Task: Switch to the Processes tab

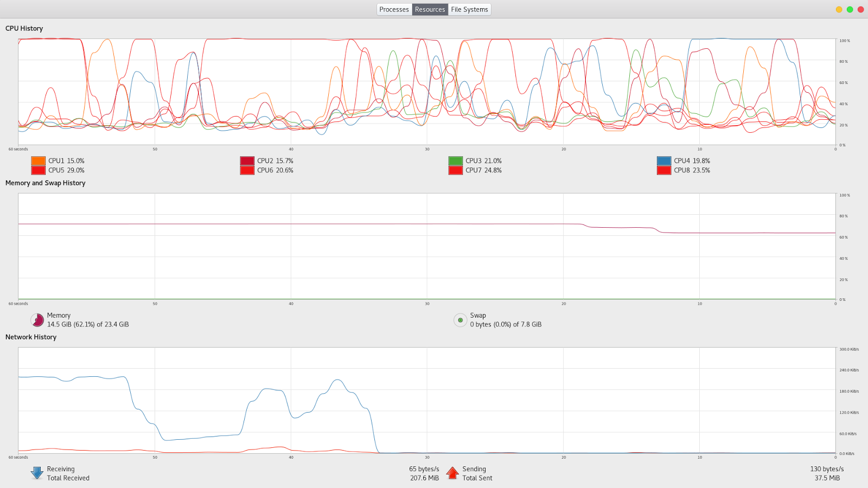Action: tap(394, 9)
